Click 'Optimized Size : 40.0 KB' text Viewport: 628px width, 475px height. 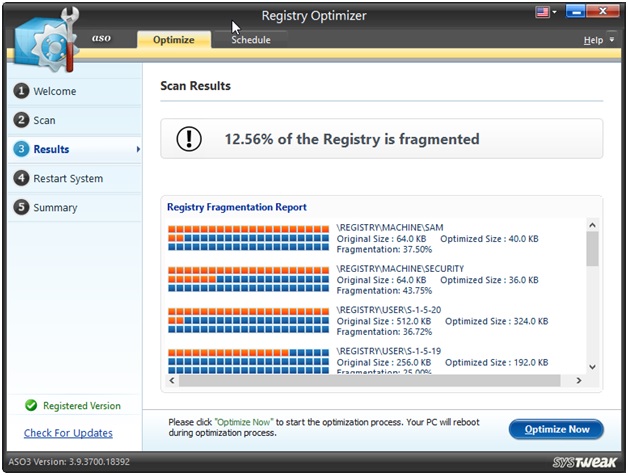pyautogui.click(x=489, y=239)
